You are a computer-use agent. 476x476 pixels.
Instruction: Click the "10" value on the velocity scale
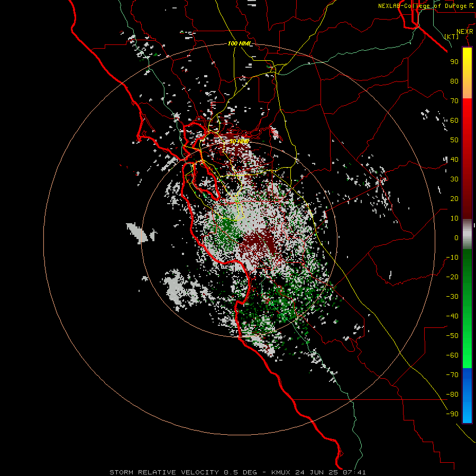tap(454, 218)
